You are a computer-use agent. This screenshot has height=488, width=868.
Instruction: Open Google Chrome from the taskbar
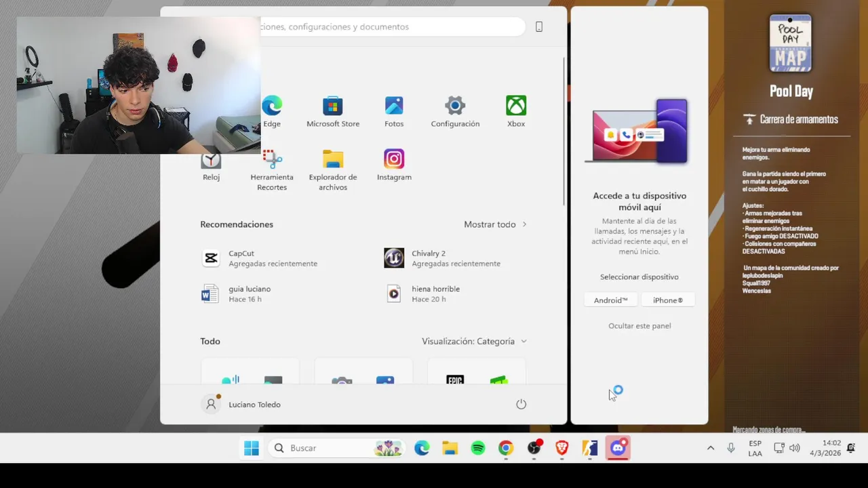tap(506, 448)
